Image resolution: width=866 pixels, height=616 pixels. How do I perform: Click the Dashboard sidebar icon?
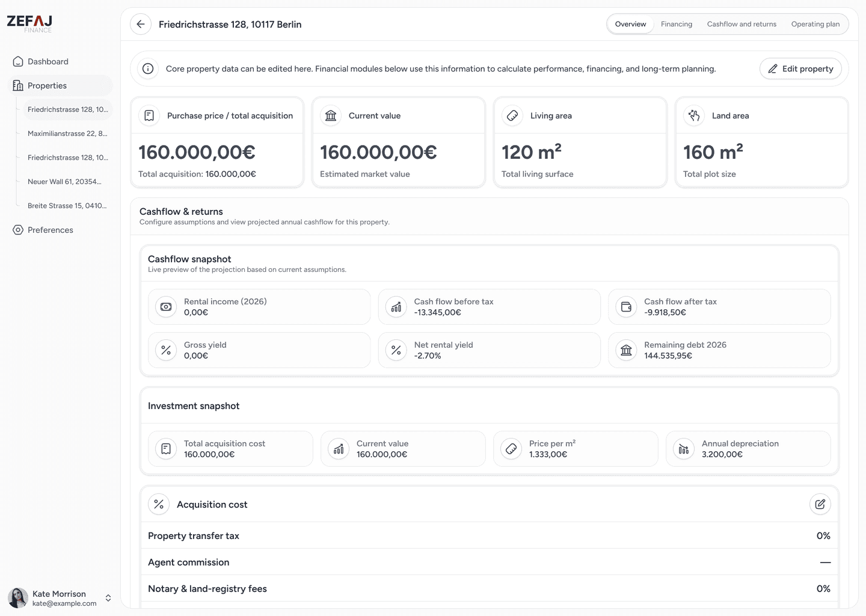click(18, 61)
